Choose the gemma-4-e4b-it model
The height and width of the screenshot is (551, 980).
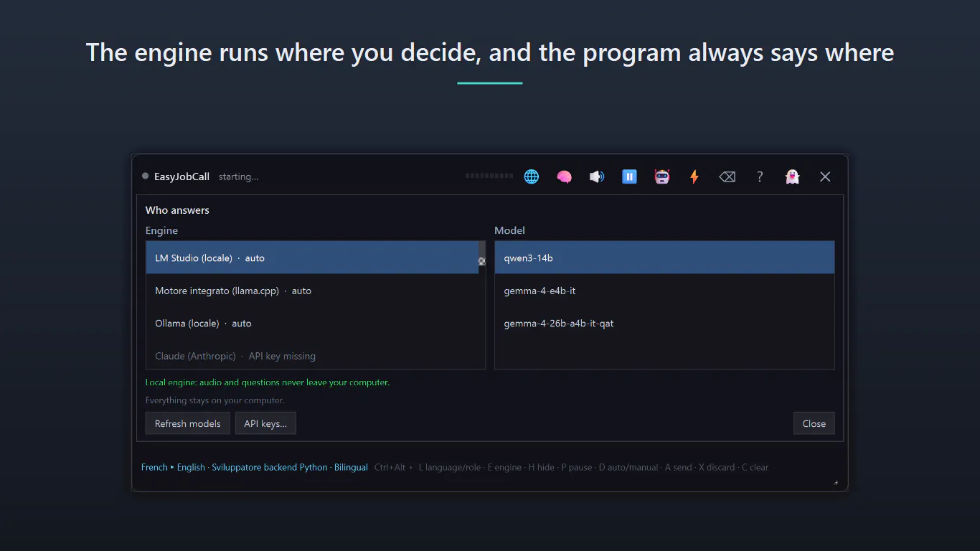(664, 291)
